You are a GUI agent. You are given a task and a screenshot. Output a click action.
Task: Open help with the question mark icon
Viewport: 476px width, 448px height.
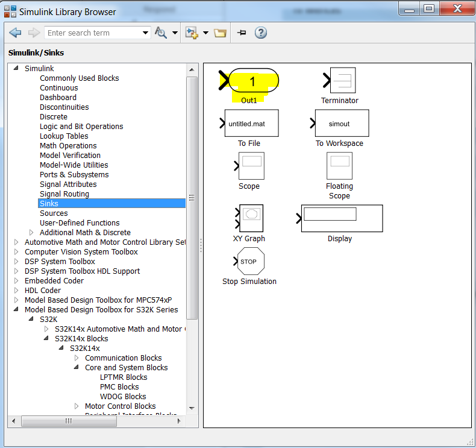(x=261, y=33)
